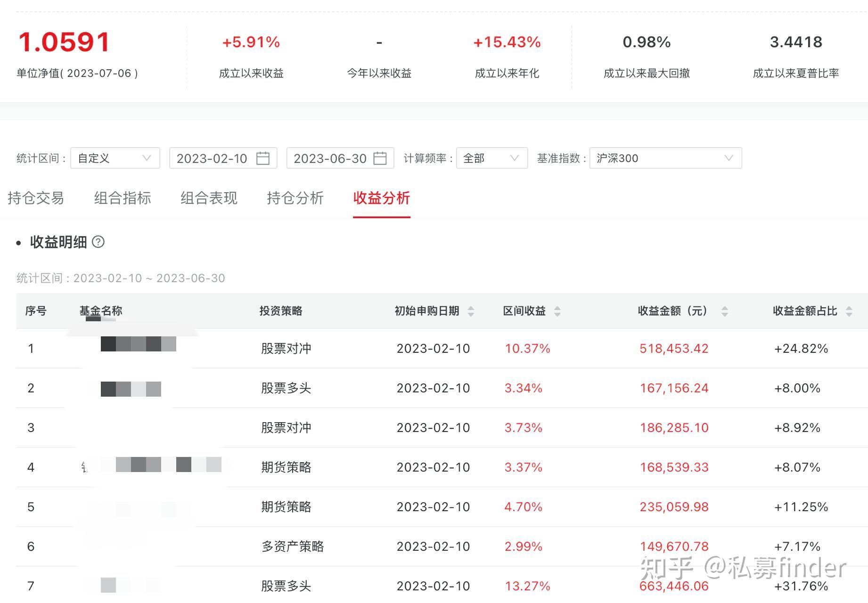Open the 组合表现 tab
Screen dimensions: 868x603
coord(209,198)
